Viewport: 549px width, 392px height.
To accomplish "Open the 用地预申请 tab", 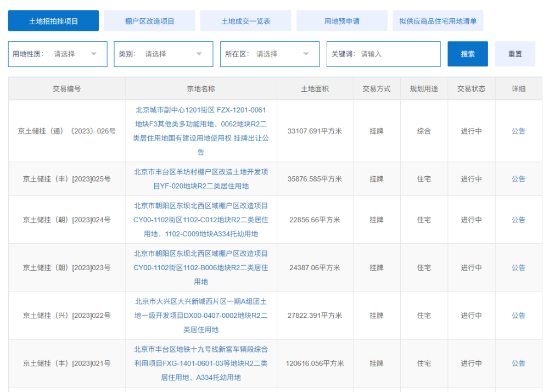I will pos(341,21).
